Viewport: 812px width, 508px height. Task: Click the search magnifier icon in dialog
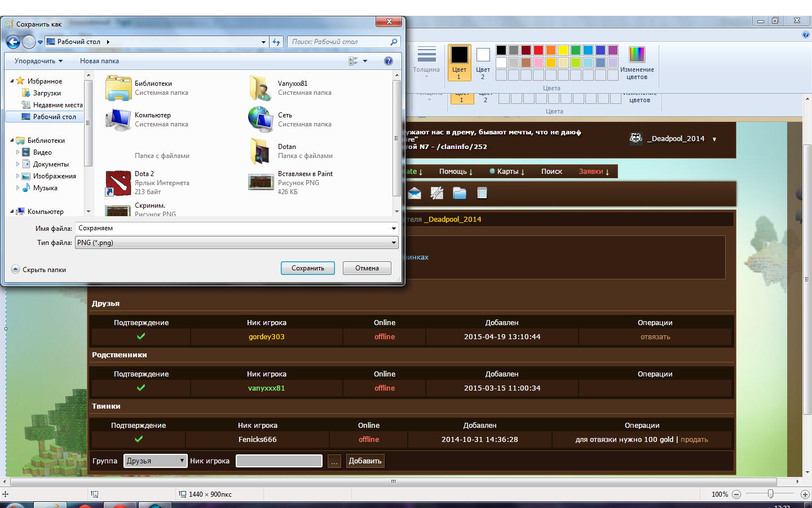click(x=394, y=42)
